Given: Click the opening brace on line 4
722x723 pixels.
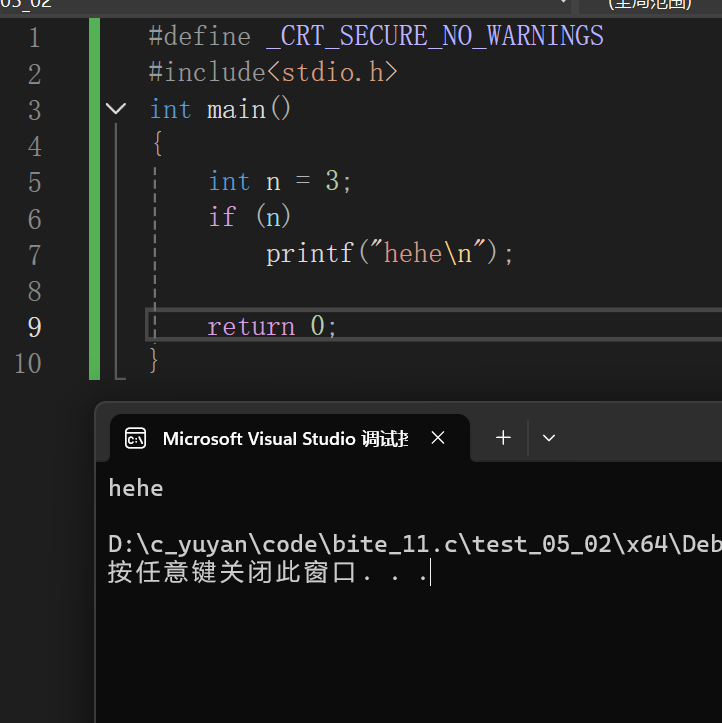Looking at the screenshot, I should (157, 143).
